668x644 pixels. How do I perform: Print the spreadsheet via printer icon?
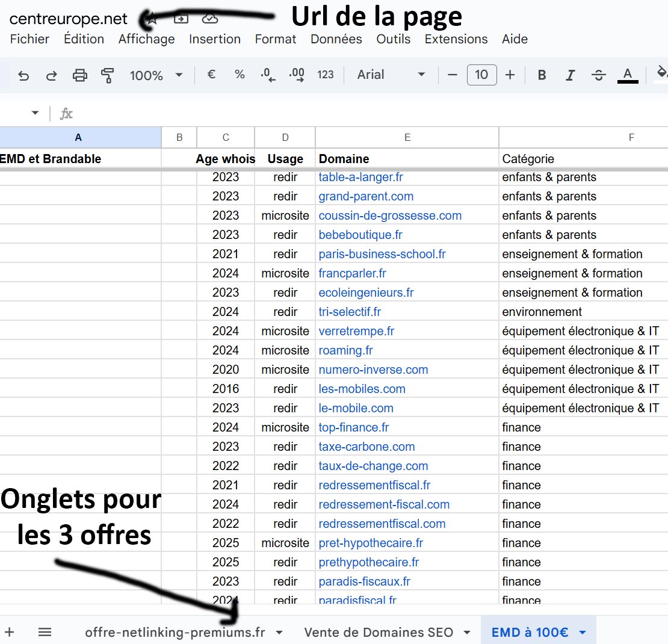pyautogui.click(x=79, y=75)
